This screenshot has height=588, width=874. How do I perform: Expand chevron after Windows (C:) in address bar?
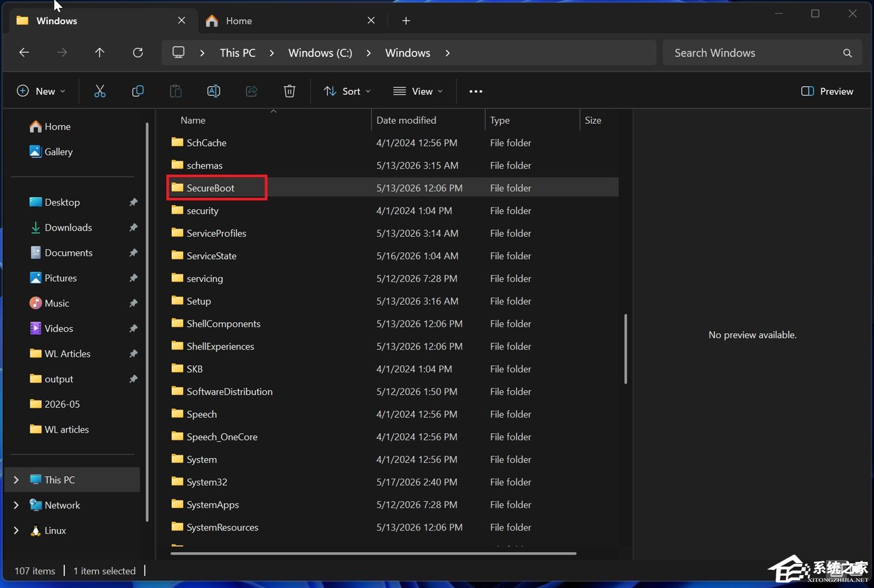(368, 53)
